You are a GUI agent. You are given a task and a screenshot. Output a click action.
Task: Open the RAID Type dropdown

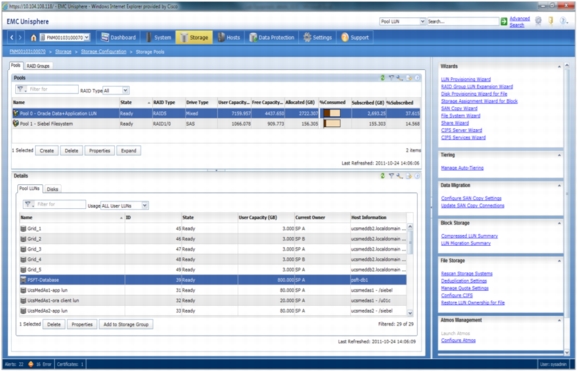coord(116,91)
